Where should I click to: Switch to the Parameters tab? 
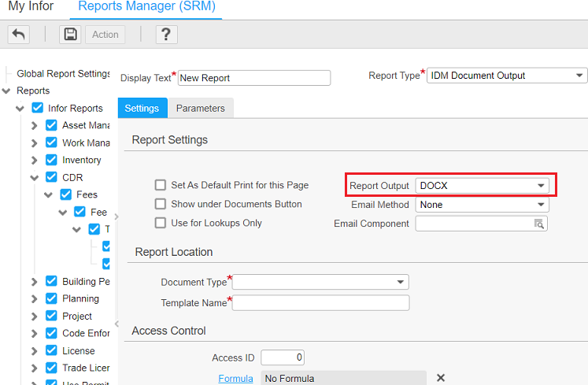200,109
